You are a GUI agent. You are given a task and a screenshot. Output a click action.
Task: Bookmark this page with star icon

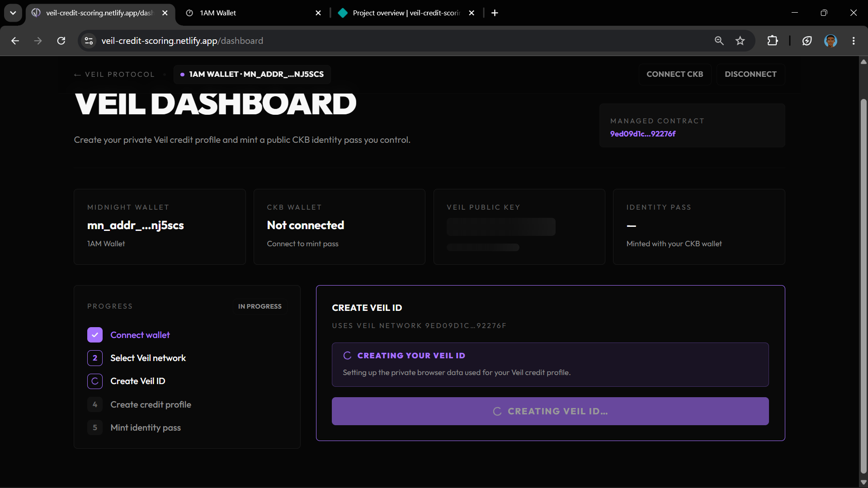click(x=740, y=41)
